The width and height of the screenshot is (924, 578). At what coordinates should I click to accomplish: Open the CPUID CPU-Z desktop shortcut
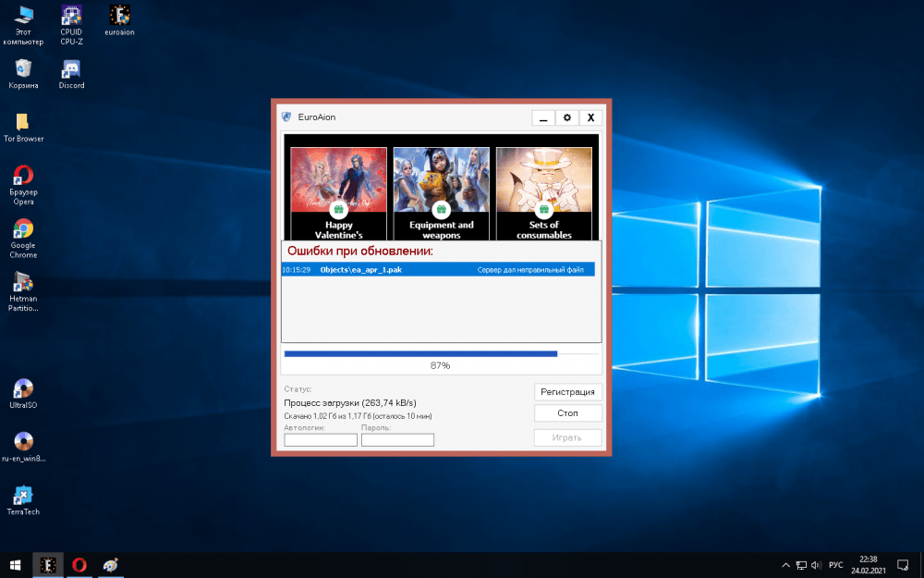coord(71,17)
